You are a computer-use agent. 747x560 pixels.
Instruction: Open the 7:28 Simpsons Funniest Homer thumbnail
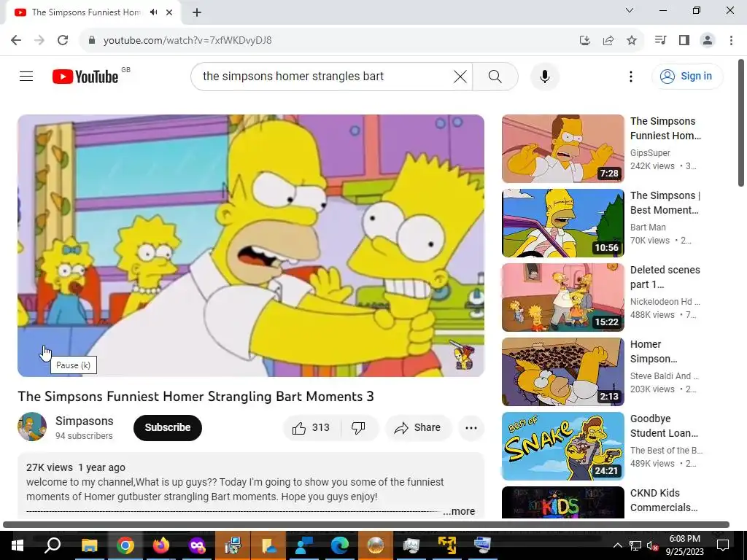[x=562, y=149]
